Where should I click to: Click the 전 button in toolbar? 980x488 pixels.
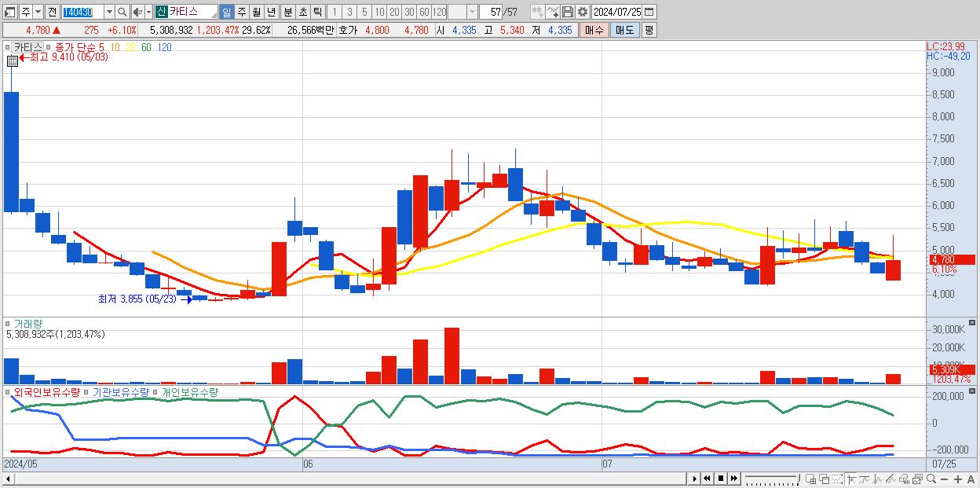click(52, 12)
